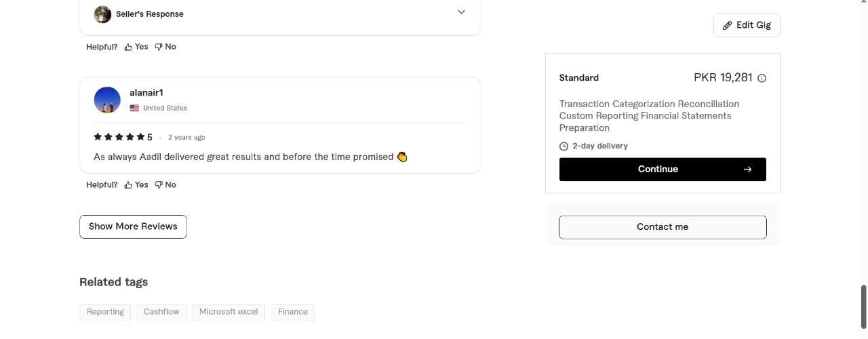Image resolution: width=868 pixels, height=339 pixels.
Task: Click the United States flag icon
Action: pyautogui.click(x=134, y=108)
